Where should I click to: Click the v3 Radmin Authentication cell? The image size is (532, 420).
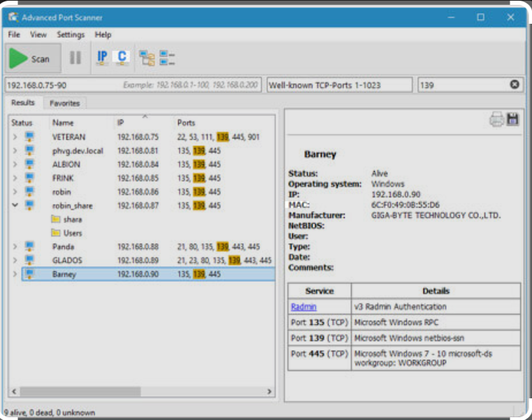tap(436, 306)
